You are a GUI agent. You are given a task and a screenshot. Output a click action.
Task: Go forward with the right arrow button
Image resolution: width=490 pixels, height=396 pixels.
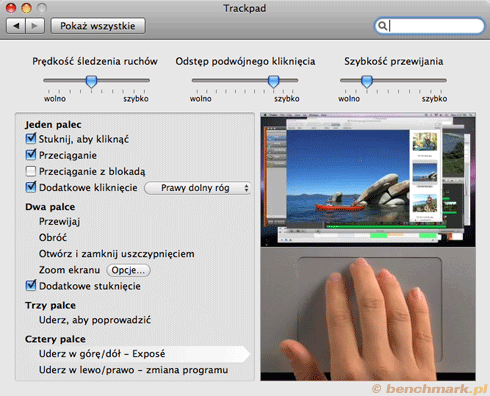pos(35,26)
